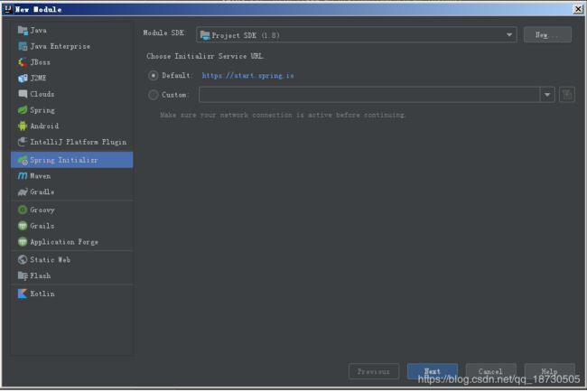Click the IntelliJ logo in title bar

tap(8, 9)
